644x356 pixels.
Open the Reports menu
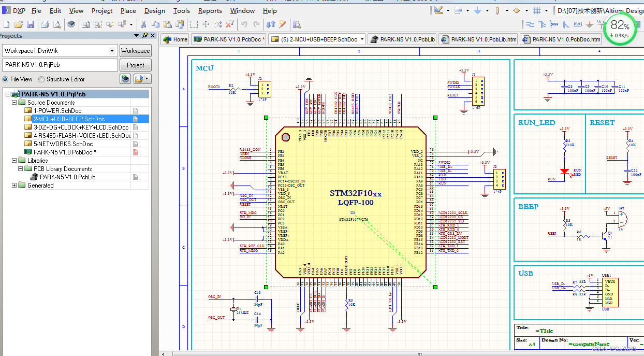pyautogui.click(x=210, y=10)
